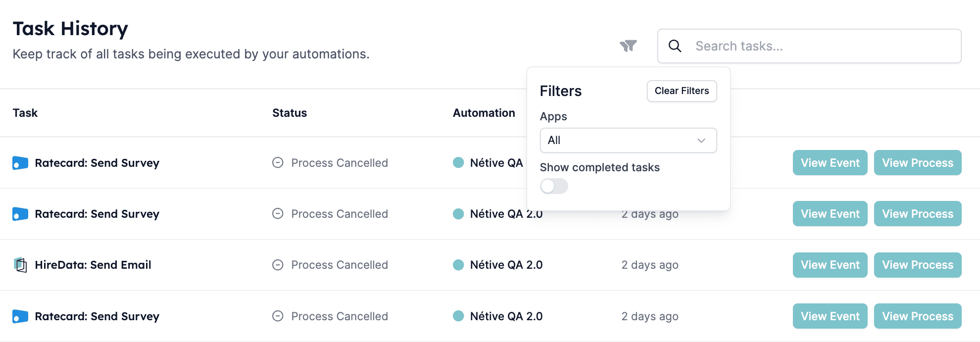
Task: Click View Process in the HireData row
Action: [918, 265]
